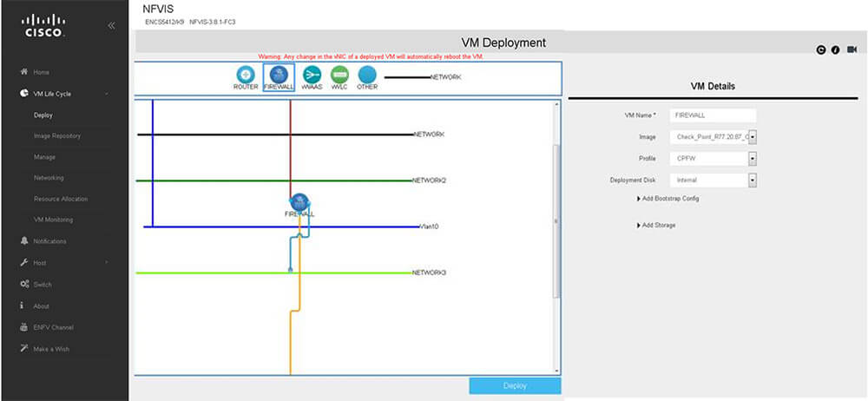Click the refresh circle icon at top right
The height and width of the screenshot is (401, 868).
pos(821,49)
